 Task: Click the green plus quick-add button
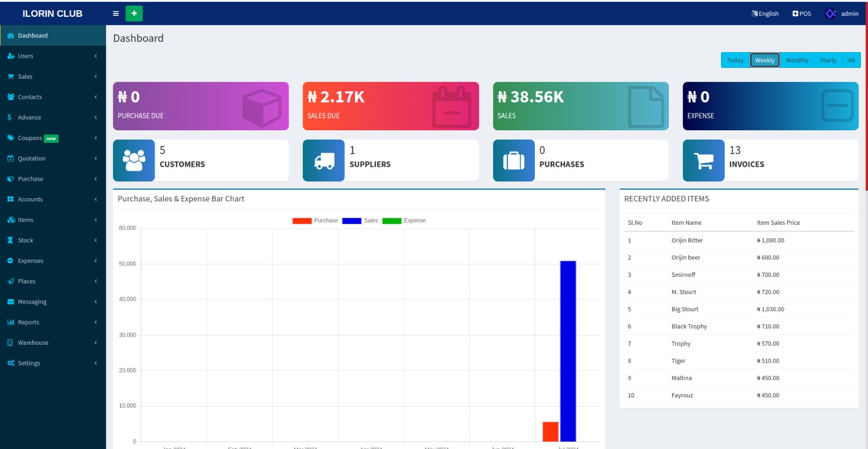click(x=134, y=14)
